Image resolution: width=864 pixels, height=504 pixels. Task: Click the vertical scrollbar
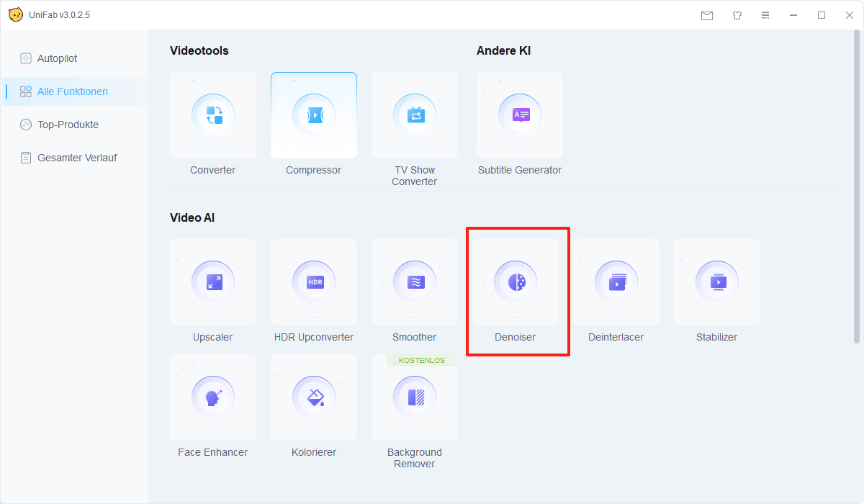click(x=855, y=187)
